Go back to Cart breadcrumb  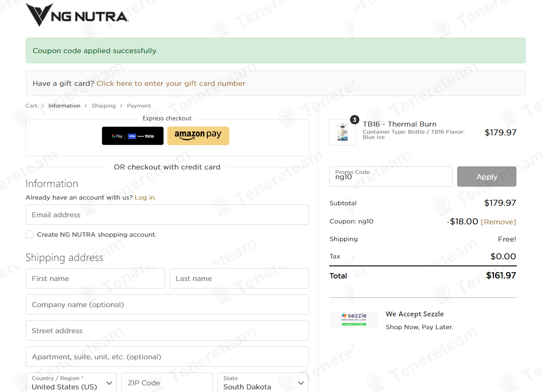point(31,106)
